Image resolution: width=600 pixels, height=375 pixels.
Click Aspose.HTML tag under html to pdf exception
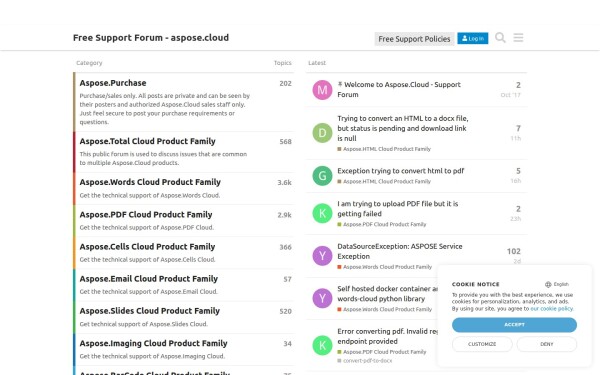(x=384, y=181)
